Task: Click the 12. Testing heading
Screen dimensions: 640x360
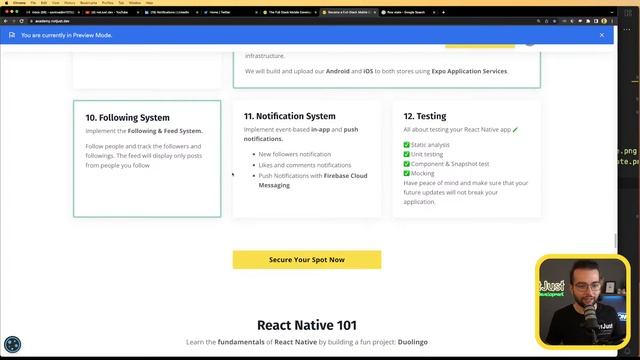Action: pos(424,116)
